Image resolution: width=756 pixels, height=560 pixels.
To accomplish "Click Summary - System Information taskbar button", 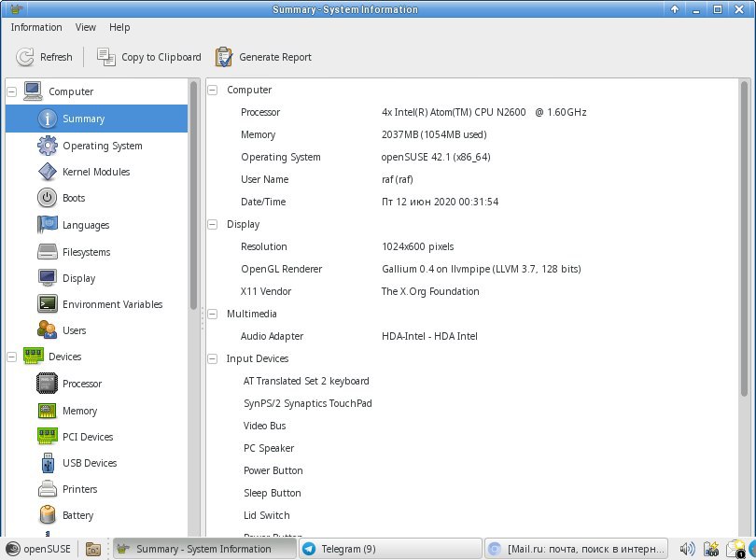I will [x=205, y=549].
